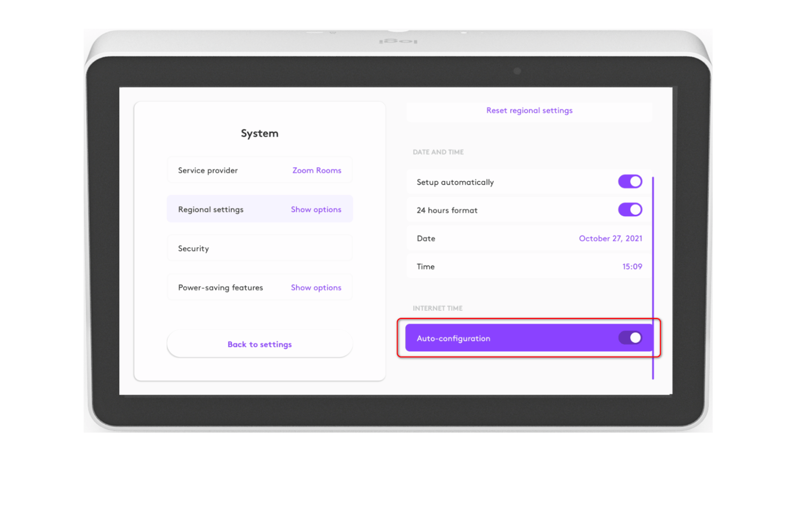Image resolution: width=812 pixels, height=510 pixels.
Task: Change the time value 15:09
Action: pyautogui.click(x=632, y=267)
